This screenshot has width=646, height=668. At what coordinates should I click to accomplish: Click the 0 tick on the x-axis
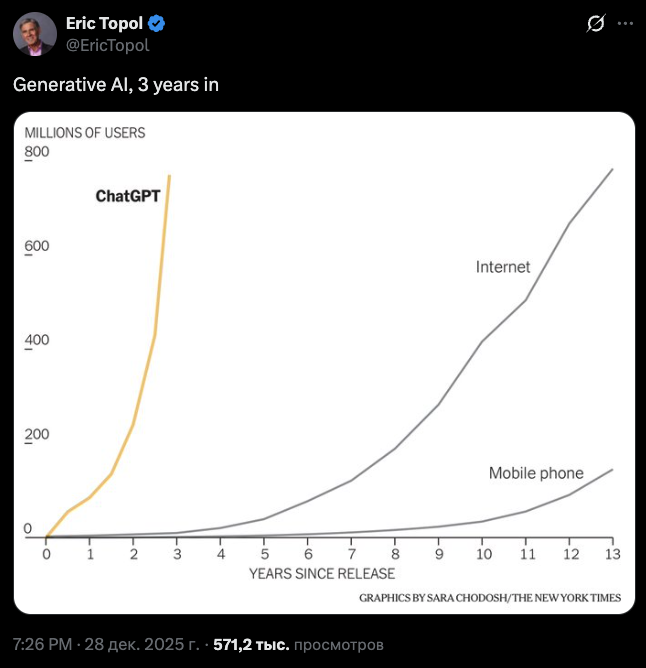[46, 553]
